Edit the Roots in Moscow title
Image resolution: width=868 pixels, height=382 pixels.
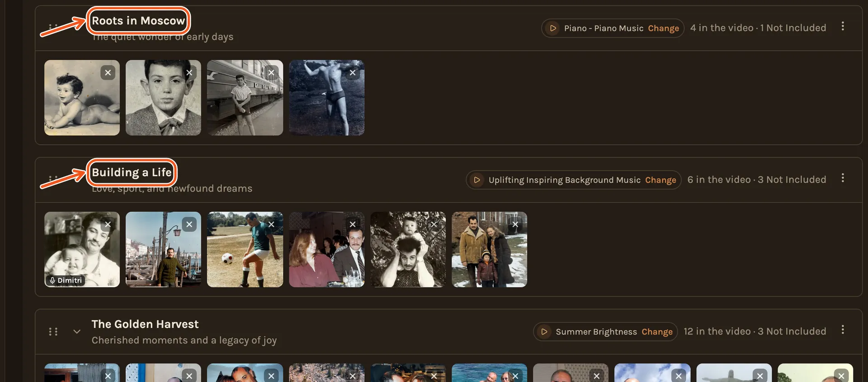[138, 21]
